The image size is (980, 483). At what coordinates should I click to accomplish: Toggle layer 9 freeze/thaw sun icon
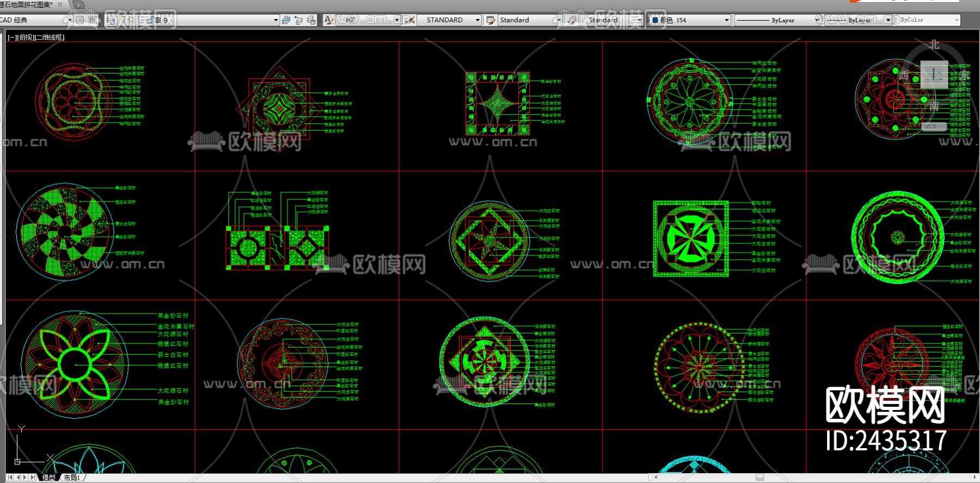131,20
